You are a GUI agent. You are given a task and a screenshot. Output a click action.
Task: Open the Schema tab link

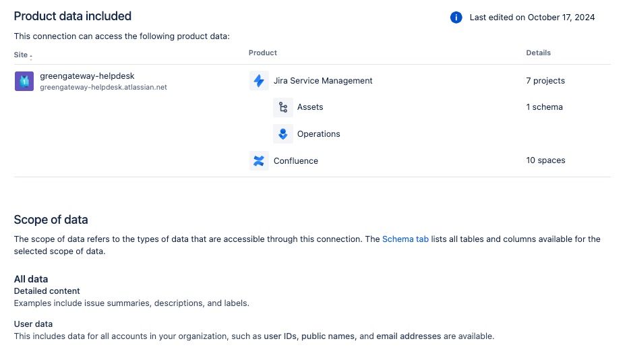tap(405, 239)
